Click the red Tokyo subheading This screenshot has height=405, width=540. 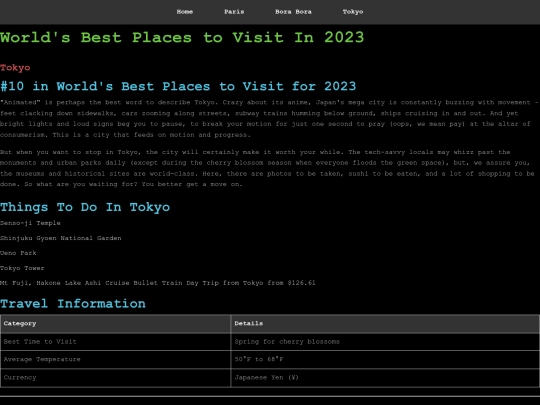15,68
